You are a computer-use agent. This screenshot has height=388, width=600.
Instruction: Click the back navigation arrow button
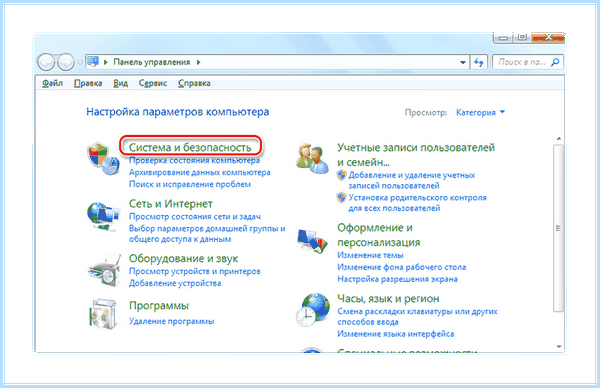click(46, 62)
